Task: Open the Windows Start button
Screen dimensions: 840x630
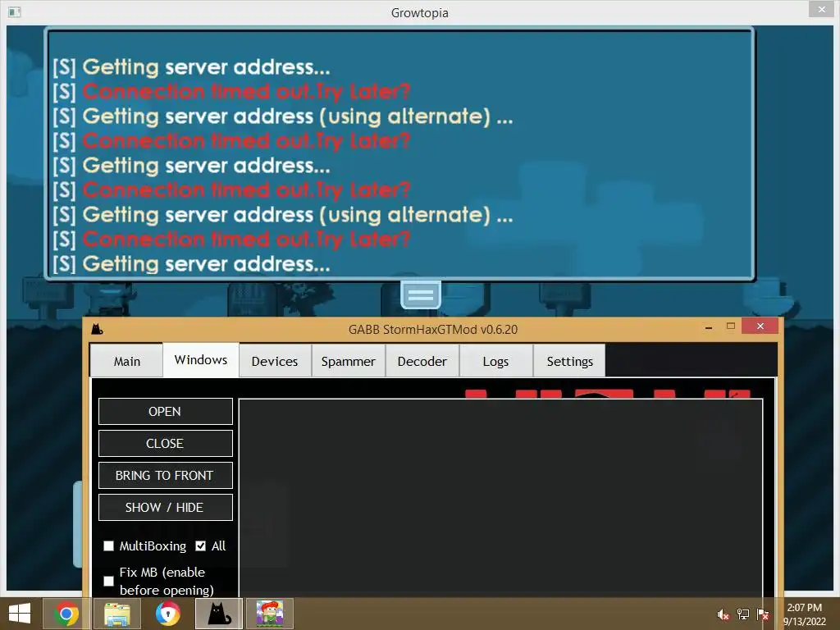Action: [20, 614]
